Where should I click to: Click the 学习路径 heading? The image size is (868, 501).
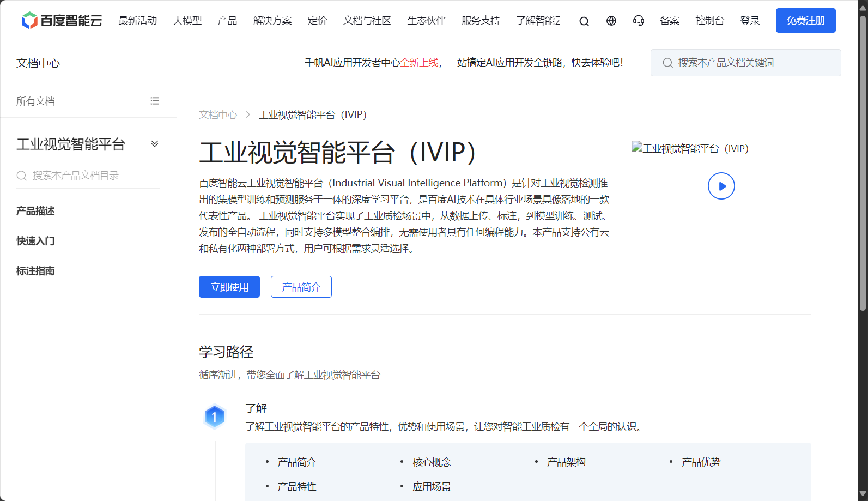coord(226,352)
